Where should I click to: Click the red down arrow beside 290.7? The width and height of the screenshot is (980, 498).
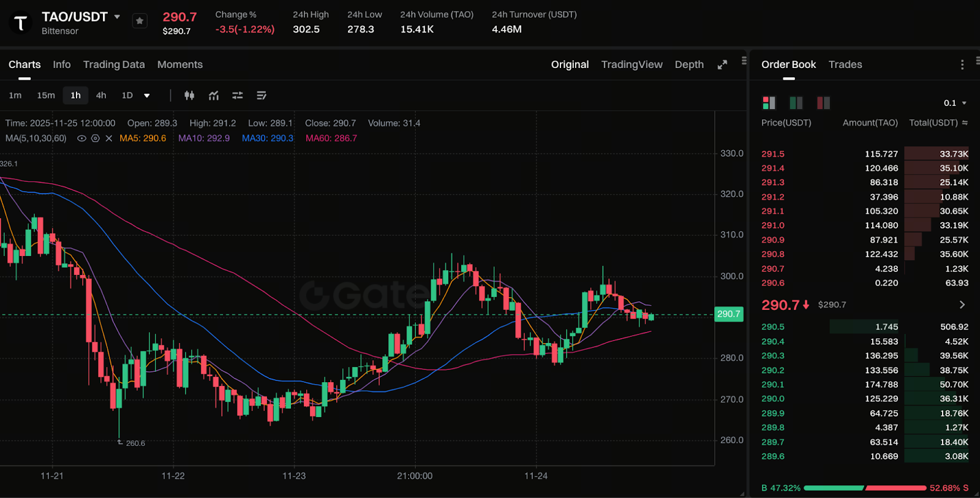(806, 305)
